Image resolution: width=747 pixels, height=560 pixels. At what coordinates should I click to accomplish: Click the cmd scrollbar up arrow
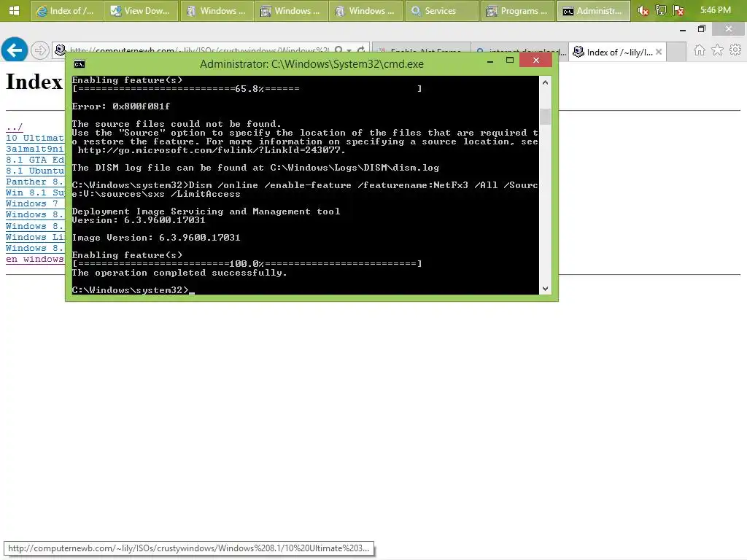[546, 82]
